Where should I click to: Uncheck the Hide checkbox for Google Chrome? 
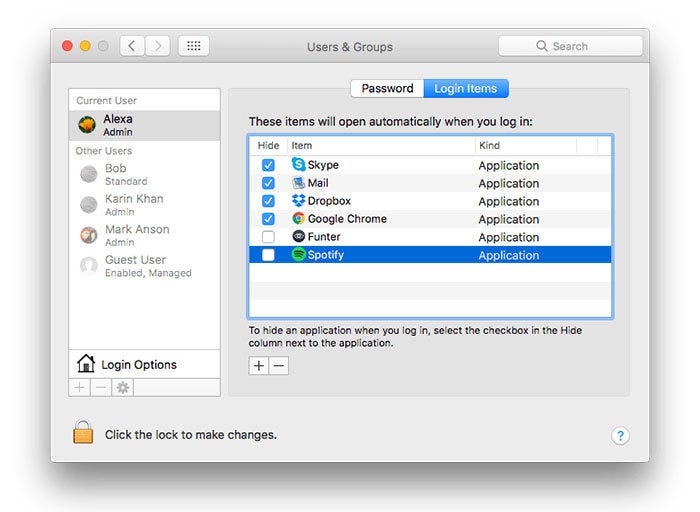pyautogui.click(x=268, y=219)
